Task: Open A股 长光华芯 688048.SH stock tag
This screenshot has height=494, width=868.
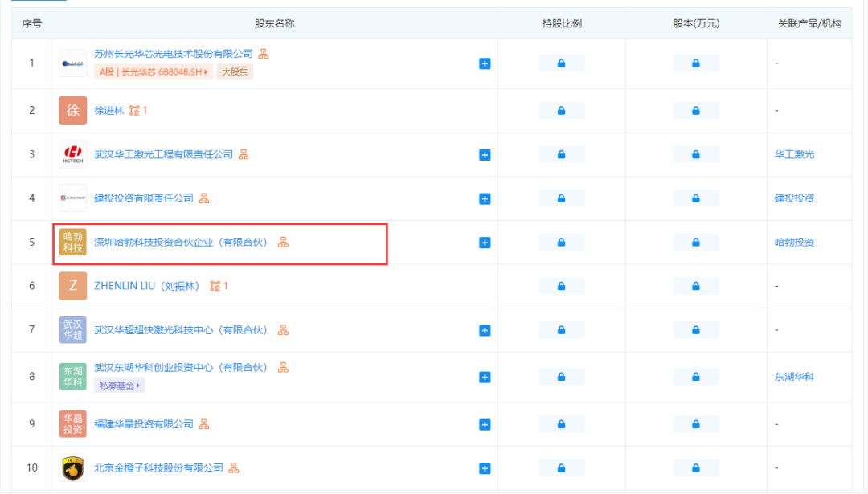Action: (154, 72)
